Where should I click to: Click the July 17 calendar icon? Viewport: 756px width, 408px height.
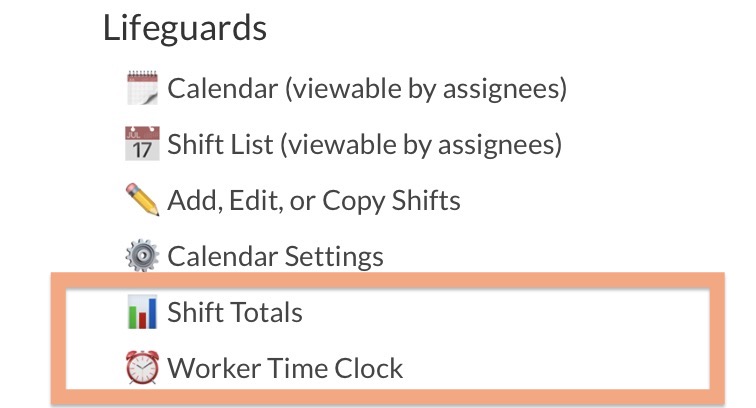coord(144,144)
